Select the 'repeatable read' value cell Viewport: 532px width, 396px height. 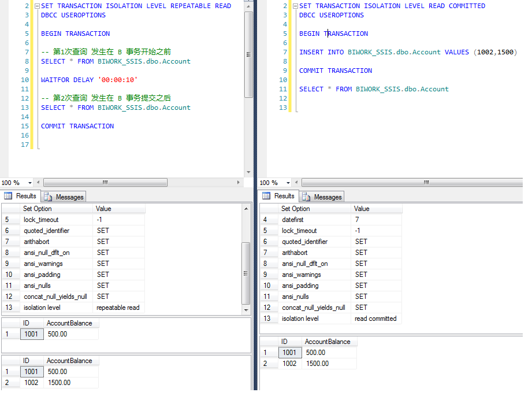[118, 308]
